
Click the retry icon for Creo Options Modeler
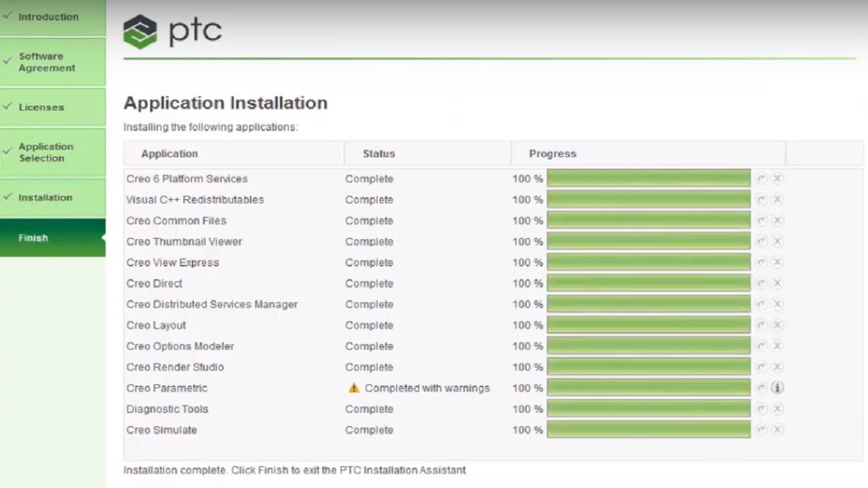762,346
